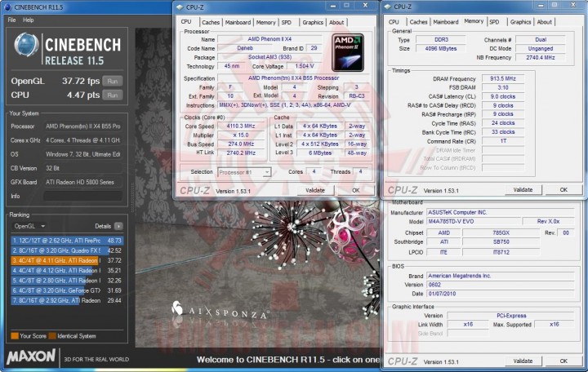588x372 pixels.
Task: Click Validate in bottom CPU-Z mainboard window
Action: coord(523,361)
